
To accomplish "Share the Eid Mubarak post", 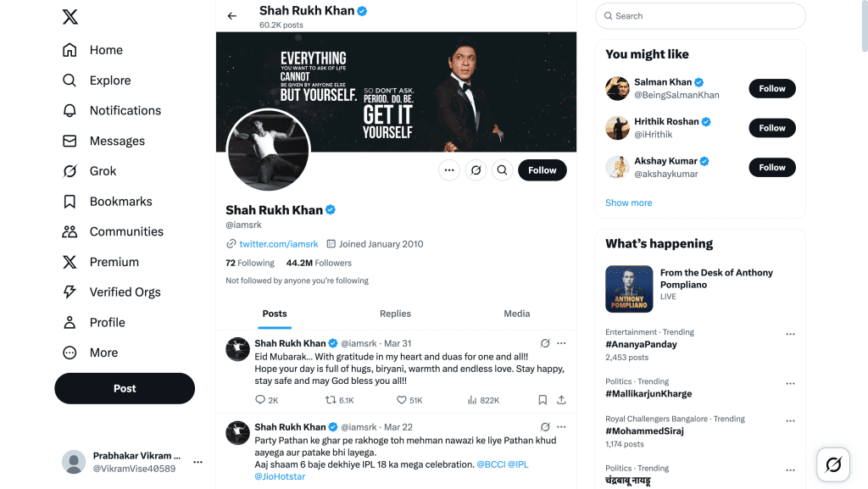I will [561, 400].
